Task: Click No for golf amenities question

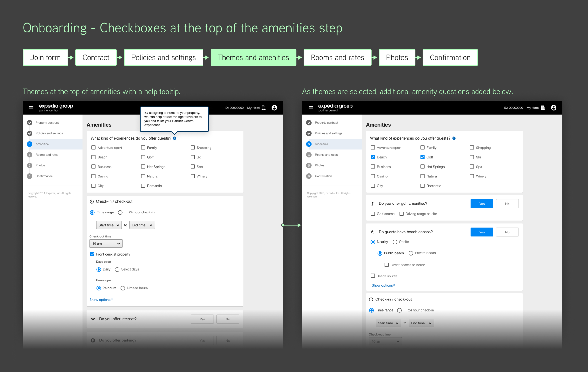Action: pos(507,204)
